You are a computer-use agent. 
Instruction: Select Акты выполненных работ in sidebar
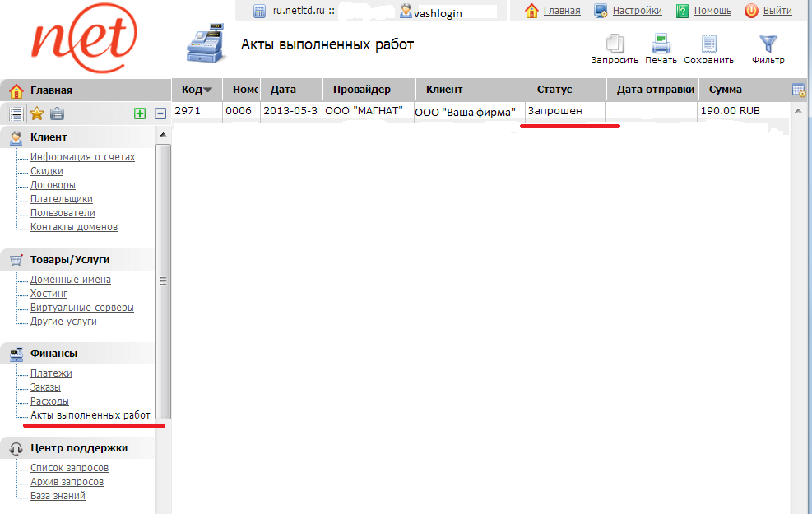coord(90,415)
